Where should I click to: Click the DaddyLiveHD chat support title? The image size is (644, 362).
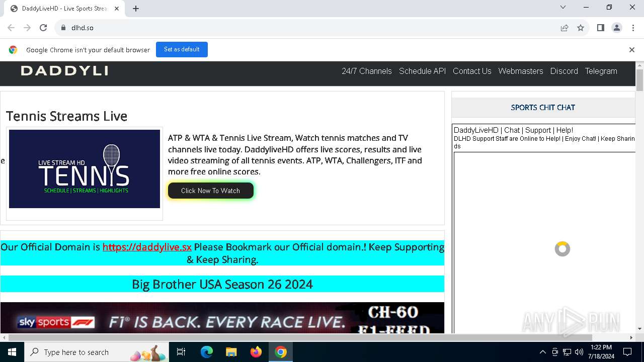tap(513, 130)
